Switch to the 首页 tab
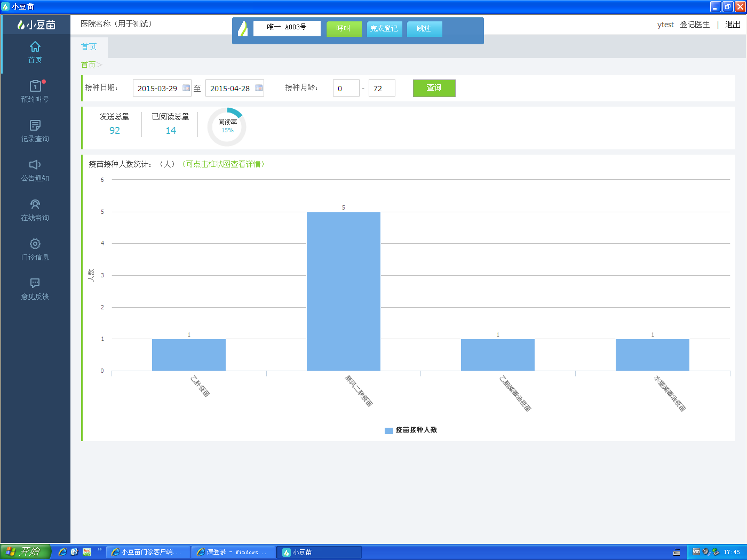The width and height of the screenshot is (747, 560). click(89, 47)
